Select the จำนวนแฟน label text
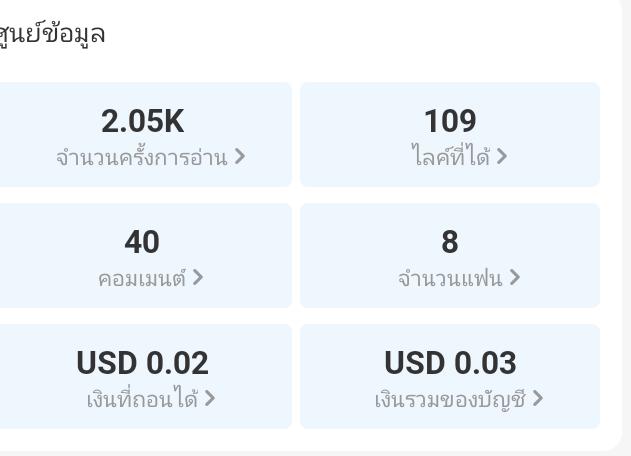The image size is (631, 456). (450, 279)
